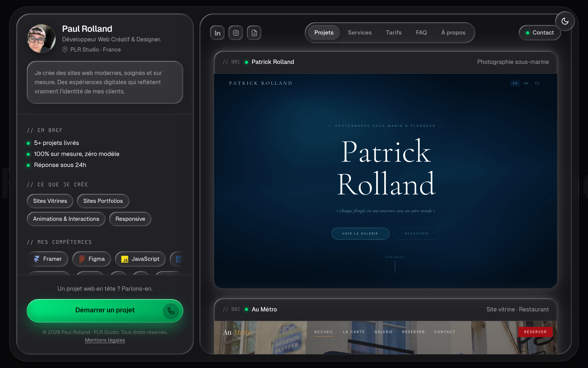
Task: Click the location pin icon near PLR Studio
Action: 65,49
